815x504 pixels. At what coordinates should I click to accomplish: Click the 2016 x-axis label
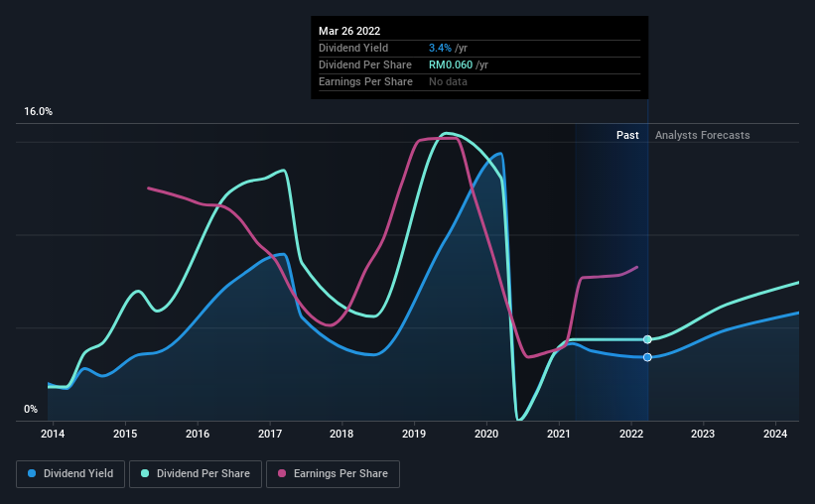pyautogui.click(x=198, y=434)
